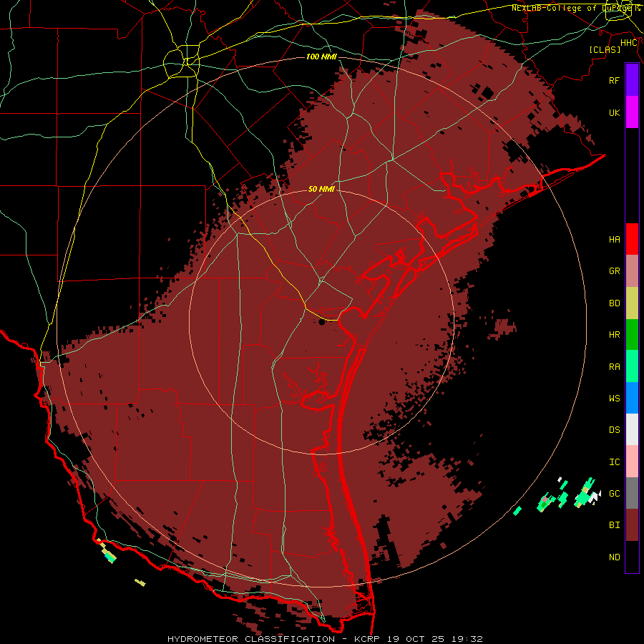The image size is (644, 644).
Task: Click the "BI" legend label
Action: pos(614,525)
